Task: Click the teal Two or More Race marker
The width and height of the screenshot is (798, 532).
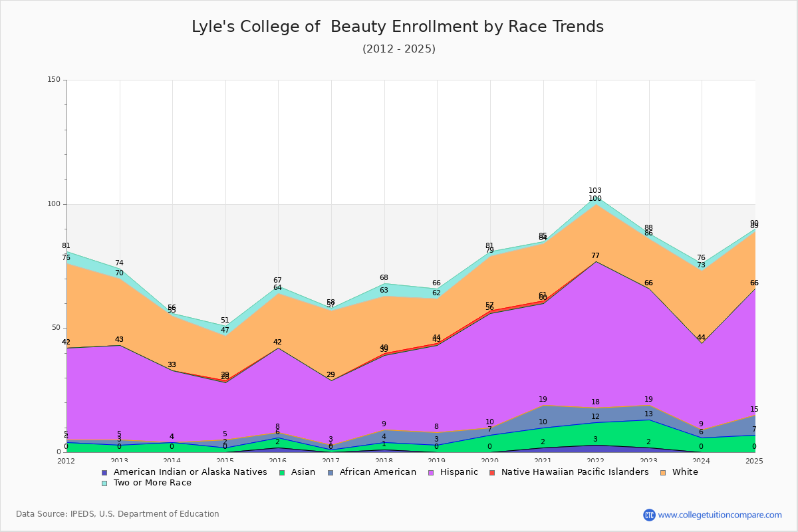Action: 104,483
